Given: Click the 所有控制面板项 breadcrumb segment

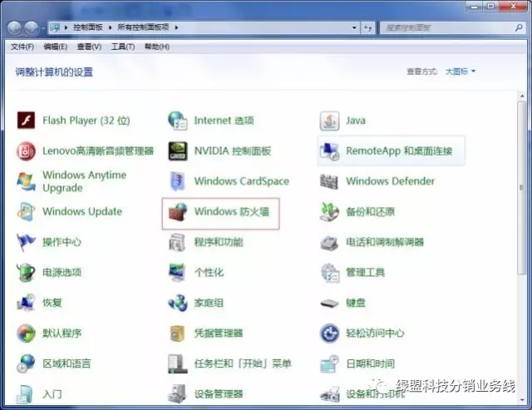Looking at the screenshot, I should pyautogui.click(x=143, y=27).
